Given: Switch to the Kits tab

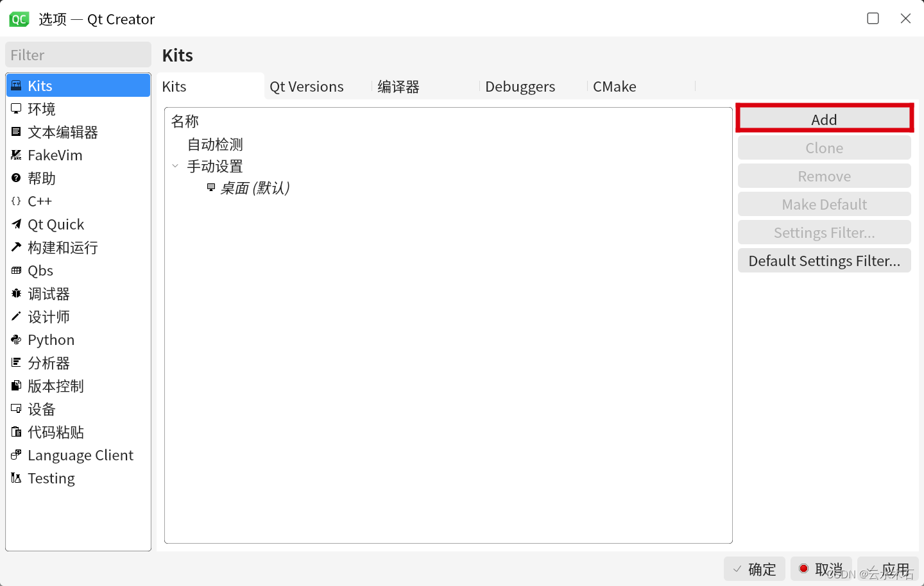Looking at the screenshot, I should [x=210, y=87].
